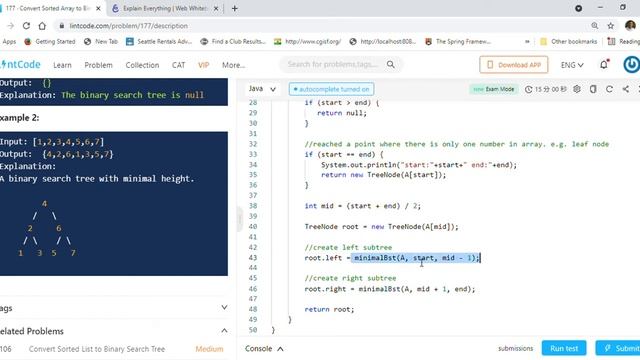This screenshot has width=640, height=360.
Task: Click the 'int mid = (start + end) / 2;' line
Action: tap(362, 206)
